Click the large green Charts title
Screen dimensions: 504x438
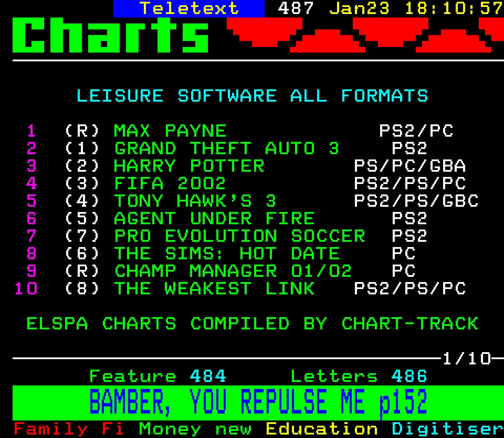(x=111, y=35)
